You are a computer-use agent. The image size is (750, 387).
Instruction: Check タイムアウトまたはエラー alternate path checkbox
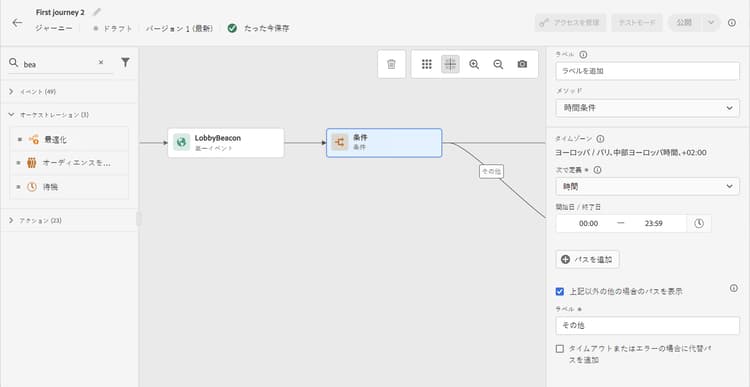[560, 349]
